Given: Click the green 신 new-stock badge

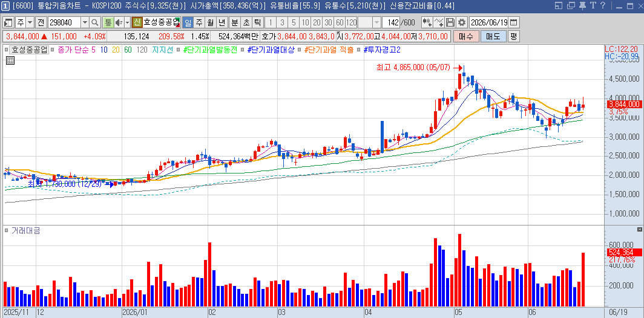Looking at the screenshot, I should [137, 22].
